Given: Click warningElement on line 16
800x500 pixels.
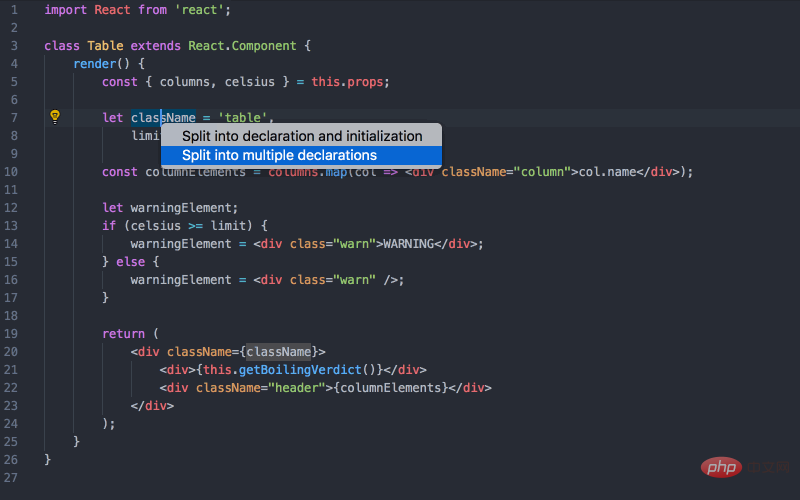Looking at the screenshot, I should click(181, 280).
